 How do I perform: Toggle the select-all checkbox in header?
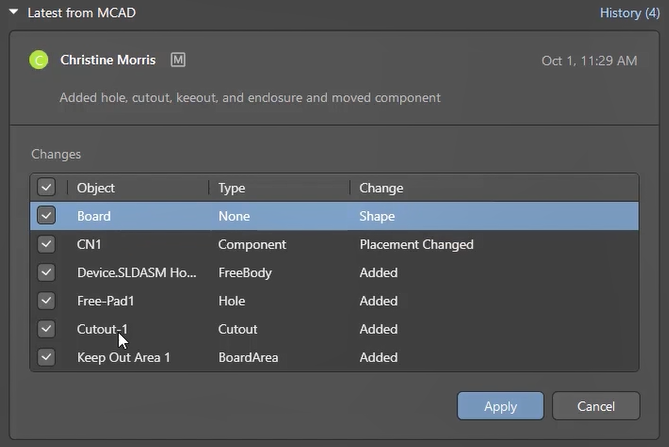[46, 187]
